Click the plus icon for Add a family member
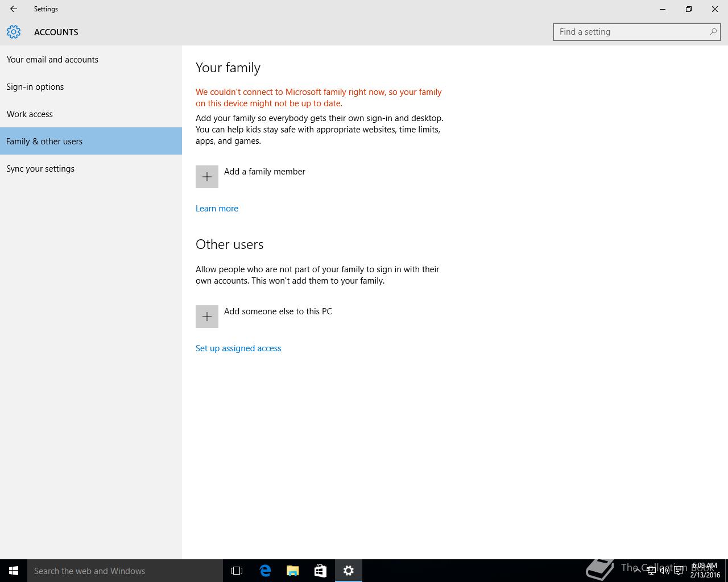 (207, 177)
